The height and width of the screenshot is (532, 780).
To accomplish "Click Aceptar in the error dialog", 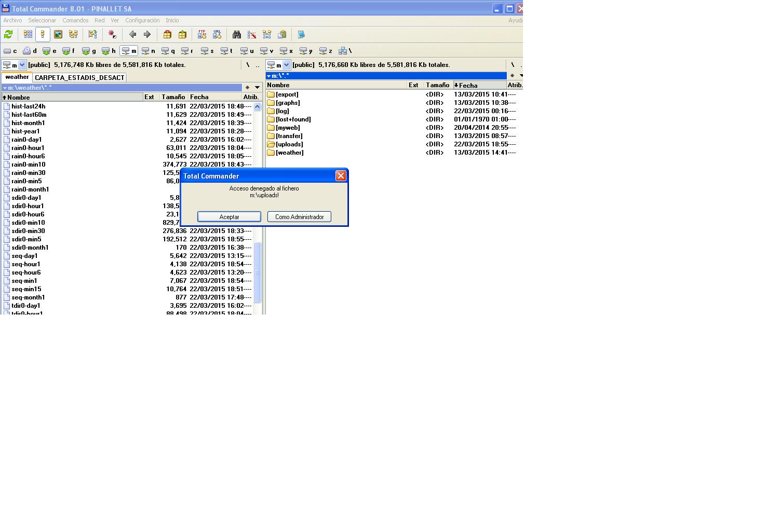I will (229, 217).
